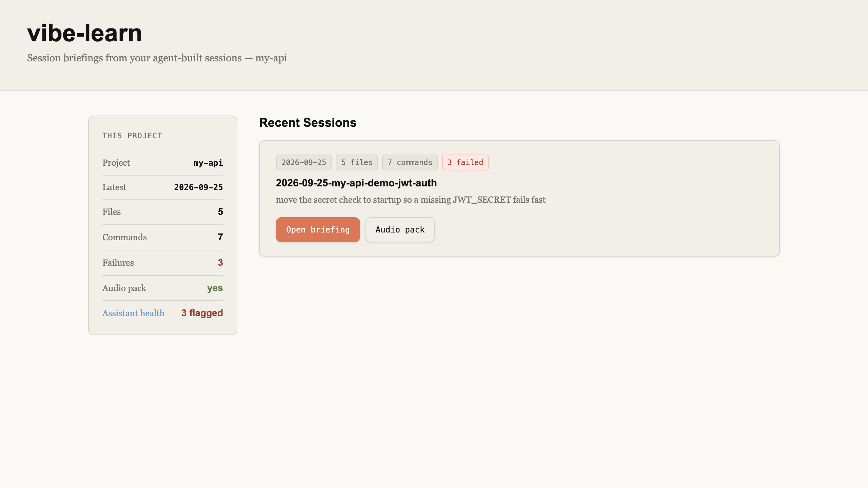
Task: Click the 2026-09-25 date badge
Action: click(x=303, y=163)
